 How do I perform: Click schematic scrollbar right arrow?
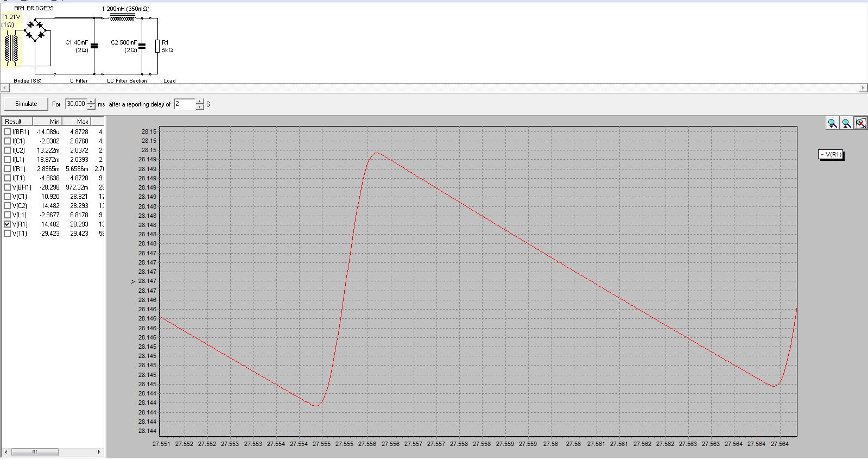(x=863, y=87)
